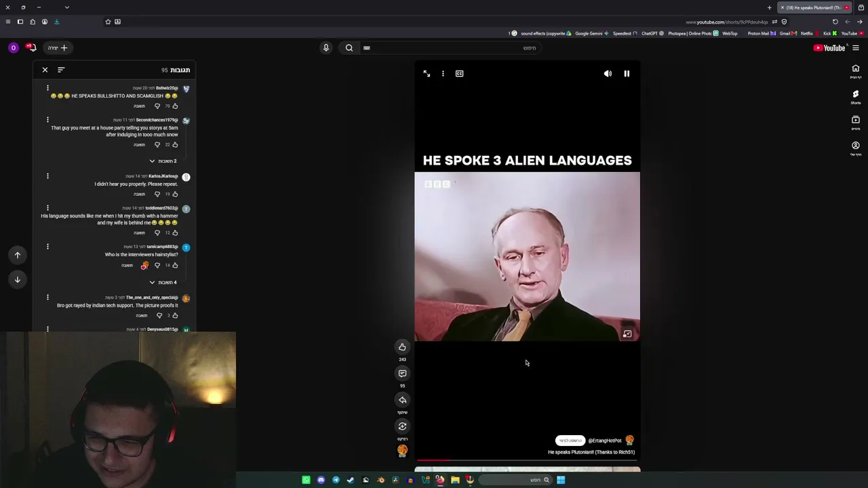The height and width of the screenshot is (488, 868).
Task: Toggle closed captions on the short
Action: pos(459,73)
